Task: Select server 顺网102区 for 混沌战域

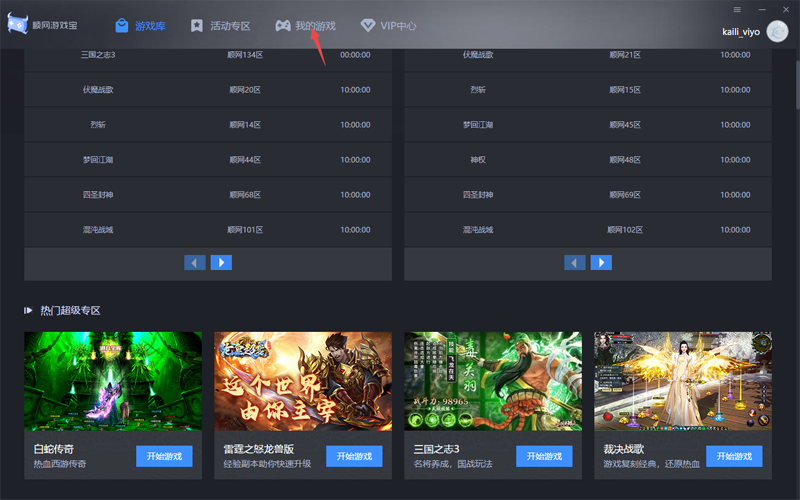Action: pos(625,230)
